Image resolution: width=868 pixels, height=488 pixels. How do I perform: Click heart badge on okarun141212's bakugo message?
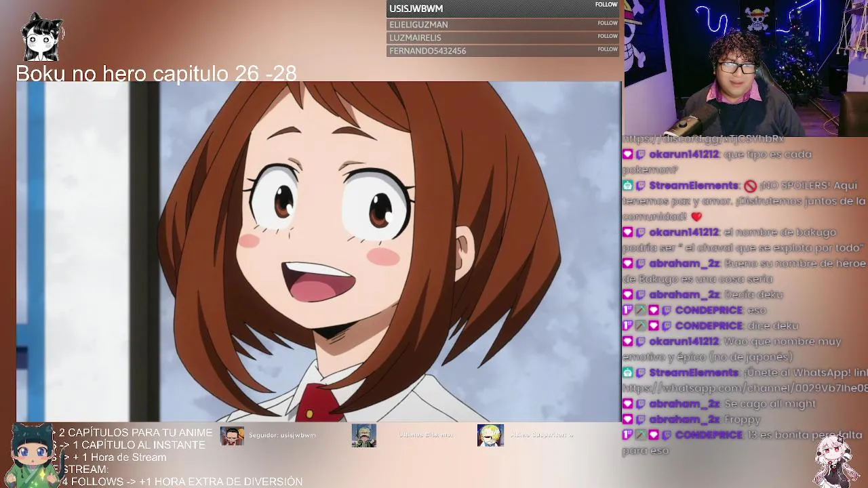(x=627, y=232)
